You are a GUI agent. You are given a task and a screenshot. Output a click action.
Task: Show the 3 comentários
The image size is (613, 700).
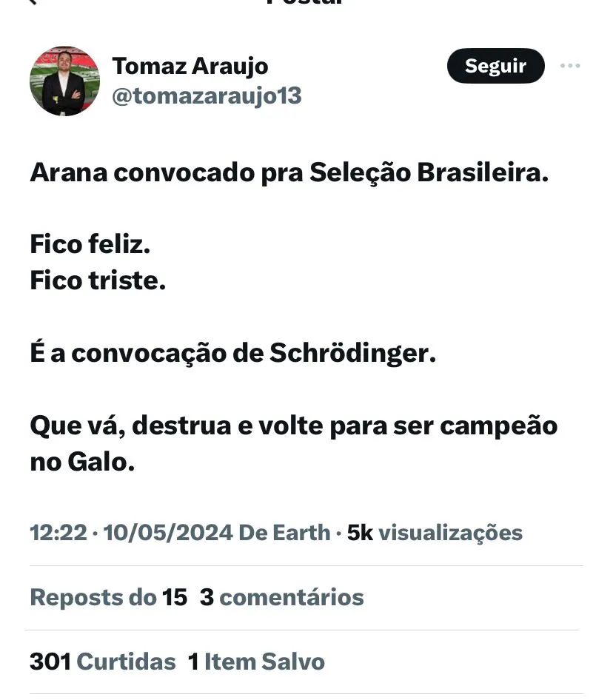pyautogui.click(x=282, y=597)
